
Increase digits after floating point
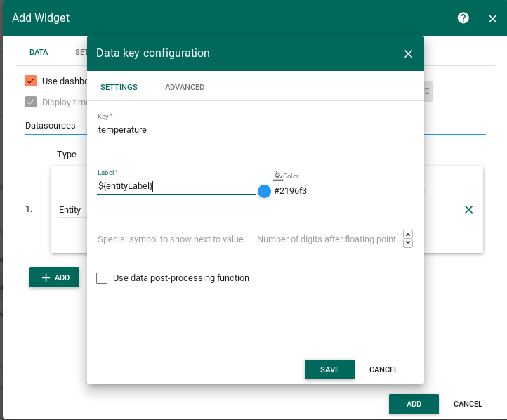tap(408, 234)
